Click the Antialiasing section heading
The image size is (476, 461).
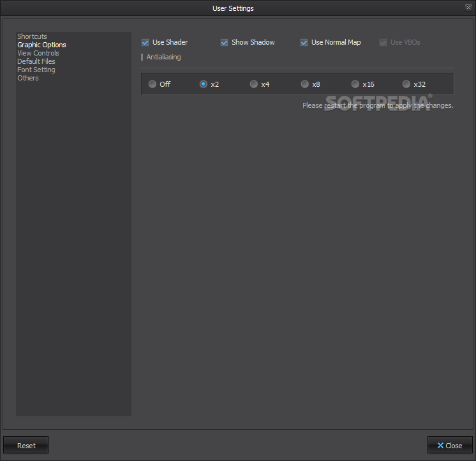pos(163,57)
